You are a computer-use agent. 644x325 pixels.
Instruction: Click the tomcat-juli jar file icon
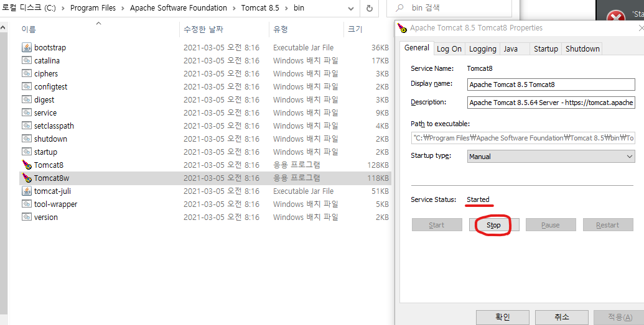coord(27,191)
